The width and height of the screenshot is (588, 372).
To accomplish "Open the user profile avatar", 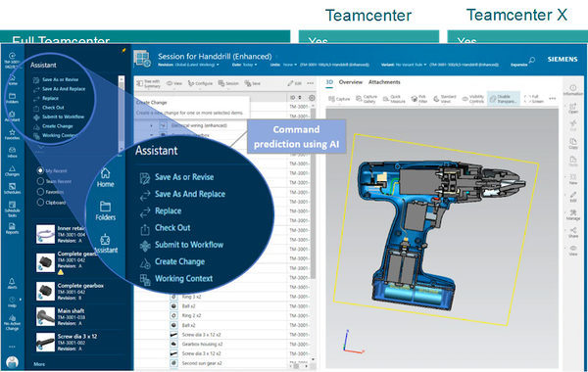I will [13, 362].
